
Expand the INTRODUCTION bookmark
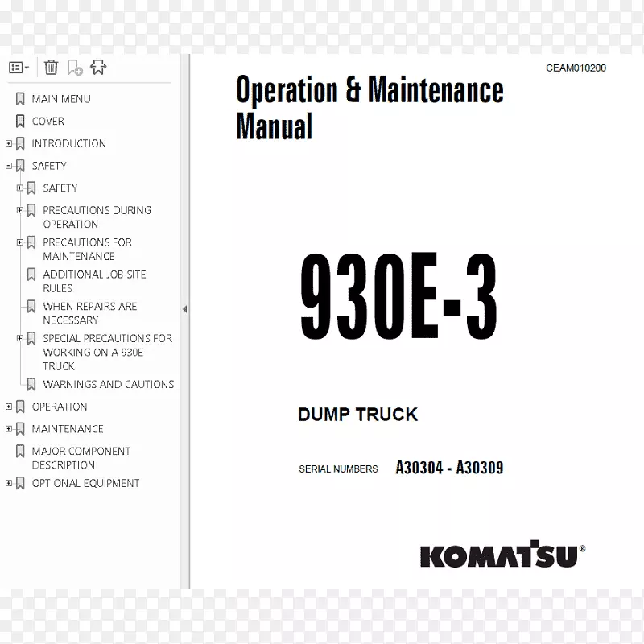click(9, 143)
